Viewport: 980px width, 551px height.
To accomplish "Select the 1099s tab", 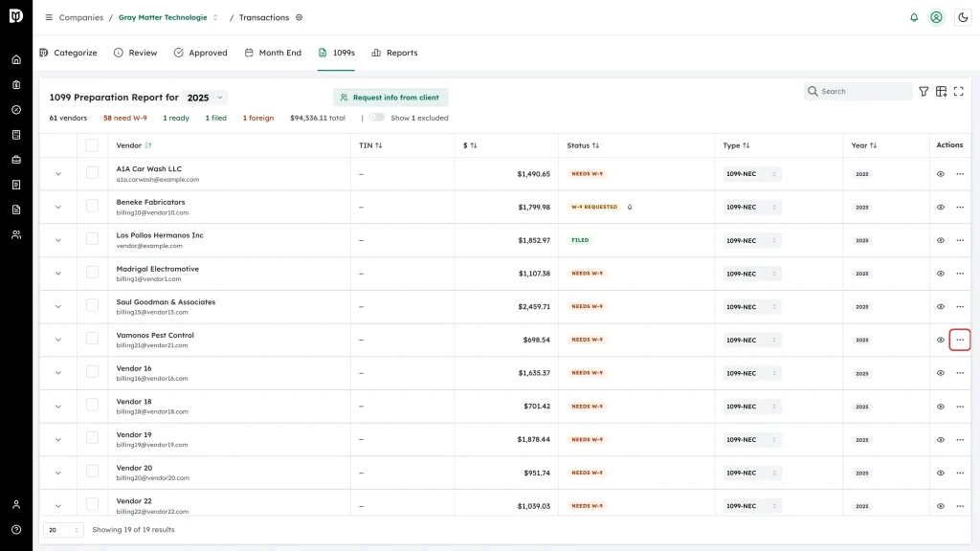I will point(336,53).
